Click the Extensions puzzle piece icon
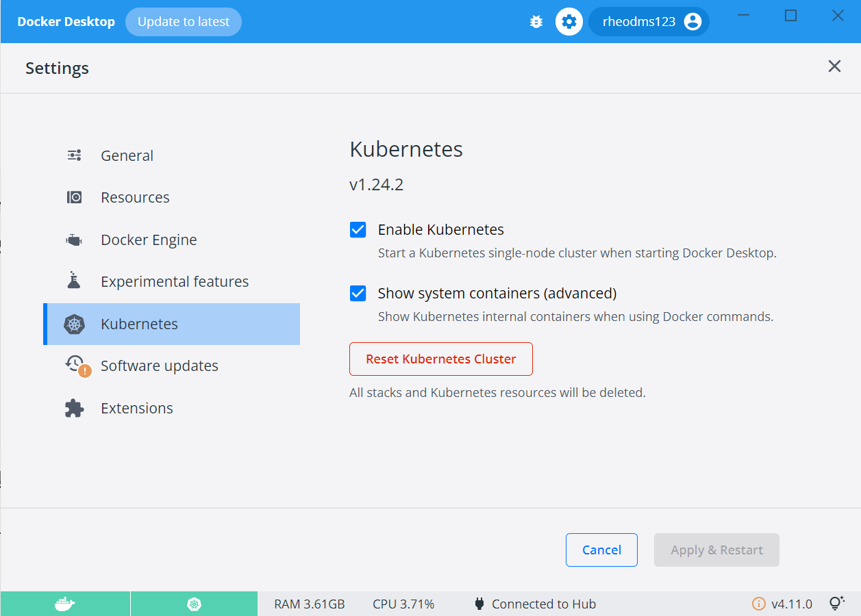This screenshot has height=616, width=861. (x=74, y=408)
